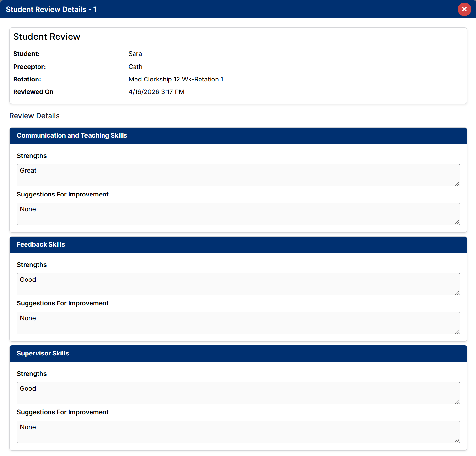This screenshot has width=476, height=456.
Task: Select the Supervisor Suggestions For Improvement box
Action: coord(238,432)
